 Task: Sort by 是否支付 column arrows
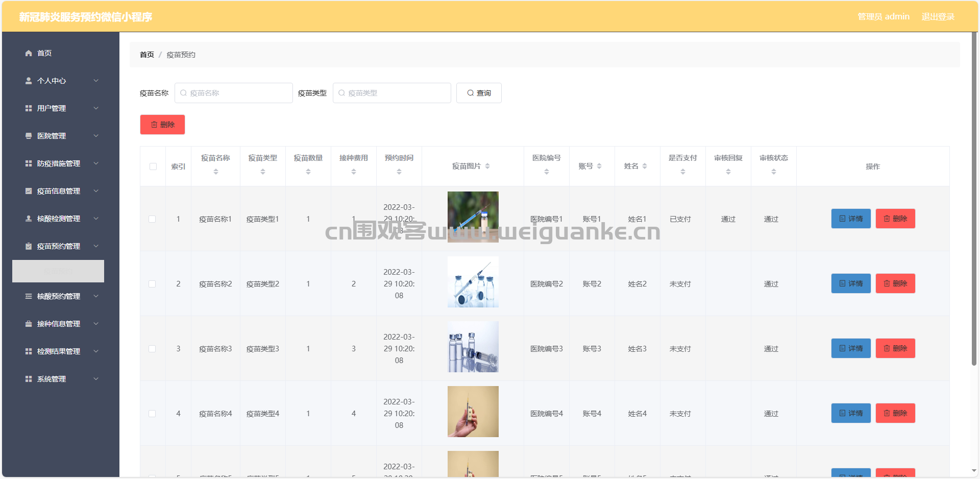(683, 172)
